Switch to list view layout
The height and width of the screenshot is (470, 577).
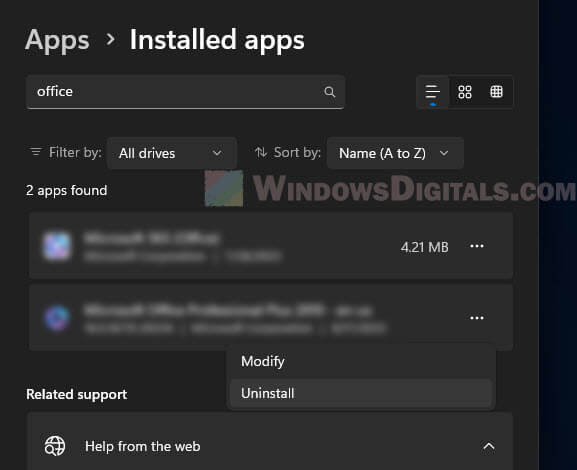coord(432,92)
